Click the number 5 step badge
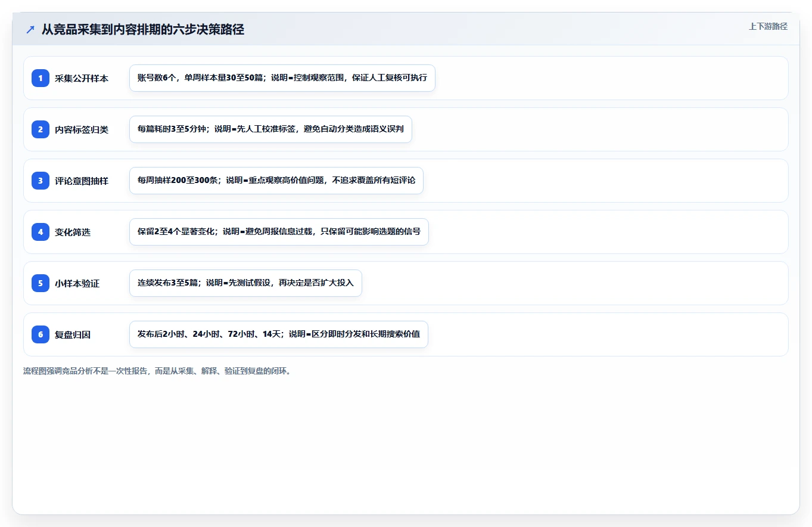Viewport: 812px width, 527px height. [x=41, y=283]
